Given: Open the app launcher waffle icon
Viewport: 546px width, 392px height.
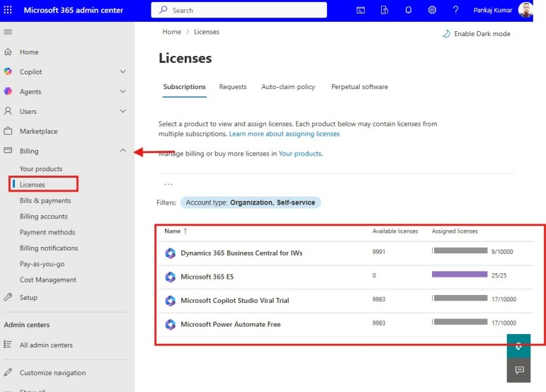Looking at the screenshot, I should (8, 10).
